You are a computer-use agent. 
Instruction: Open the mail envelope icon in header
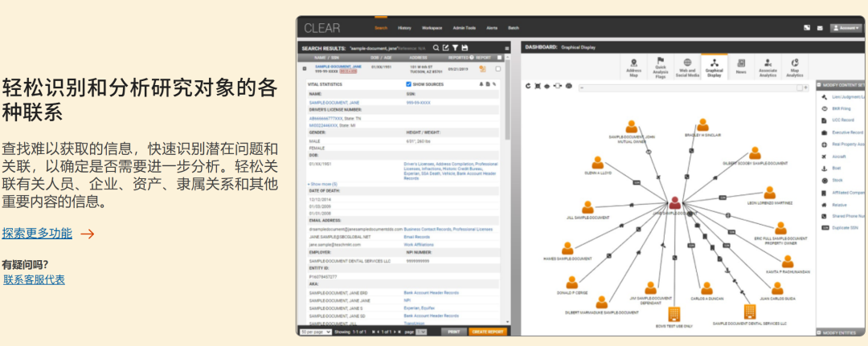[x=820, y=28]
